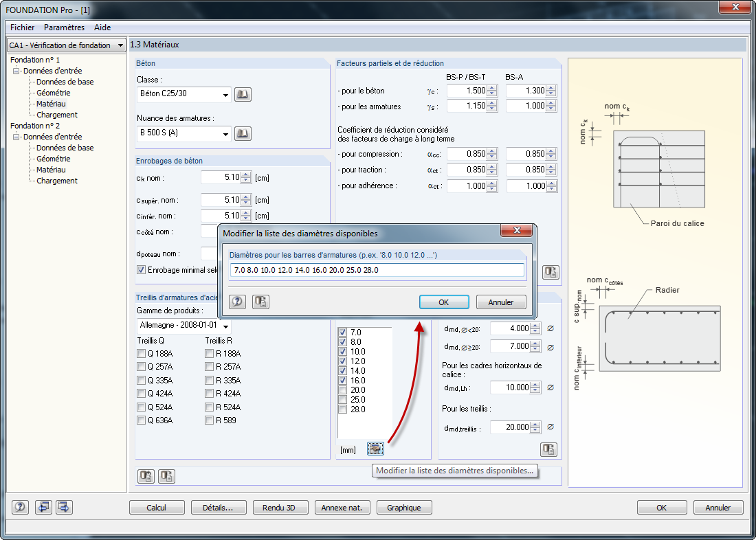Uncheck the 16.0 diameter checkbox
The image size is (756, 540).
point(342,379)
